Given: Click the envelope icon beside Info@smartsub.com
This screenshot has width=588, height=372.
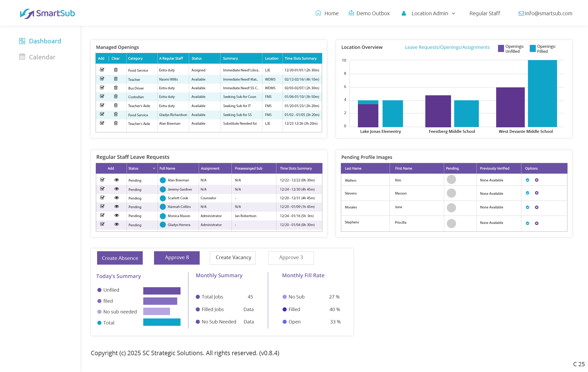Looking at the screenshot, I should (521, 13).
